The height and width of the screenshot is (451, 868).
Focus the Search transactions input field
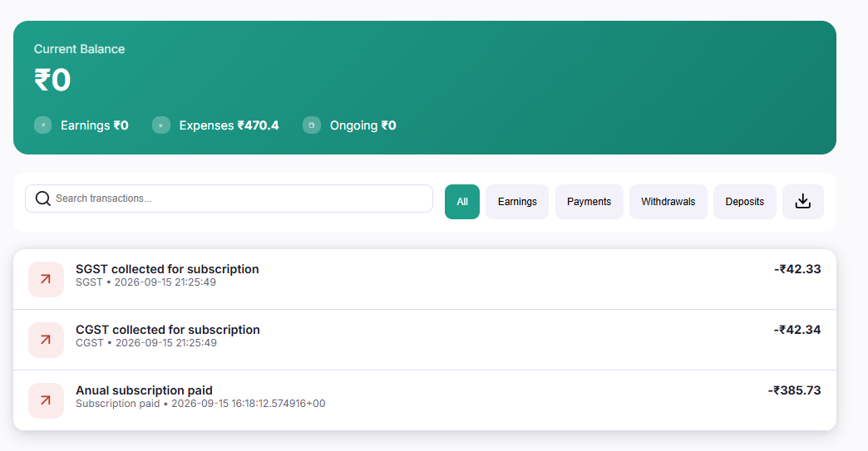pos(229,199)
